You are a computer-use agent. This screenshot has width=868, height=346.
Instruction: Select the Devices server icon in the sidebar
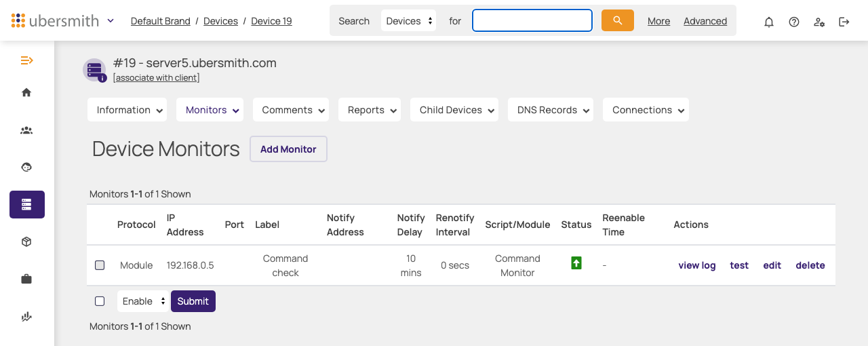[27, 204]
